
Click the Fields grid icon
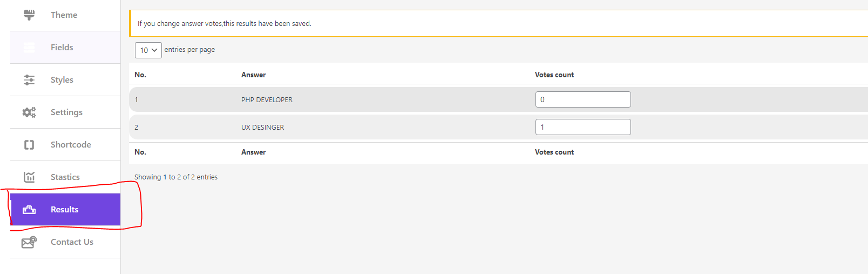tap(29, 48)
